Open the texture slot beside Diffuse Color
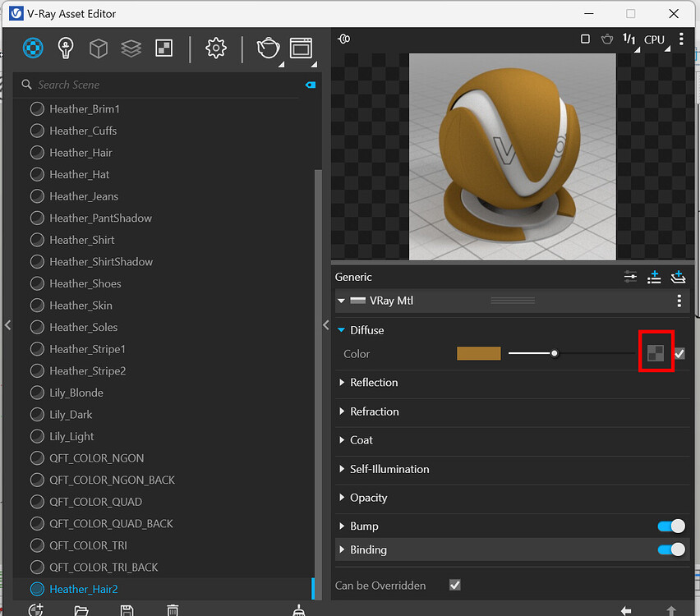Screen dimensions: 700x616 (x=656, y=352)
